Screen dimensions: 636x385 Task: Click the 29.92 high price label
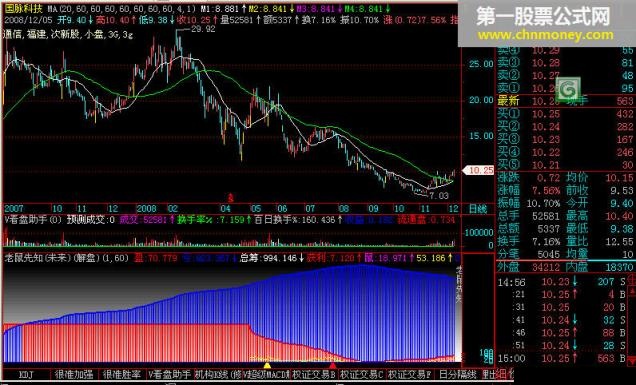[202, 29]
